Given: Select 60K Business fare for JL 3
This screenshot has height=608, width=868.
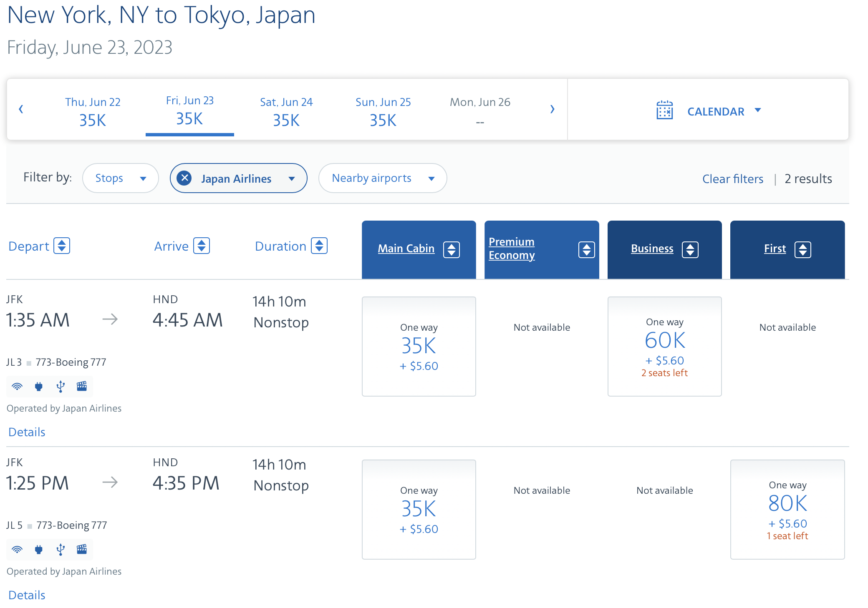Looking at the screenshot, I should [664, 347].
